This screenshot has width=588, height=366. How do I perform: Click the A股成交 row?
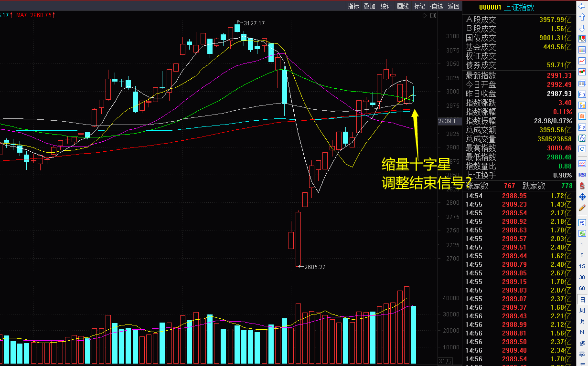coord(518,20)
